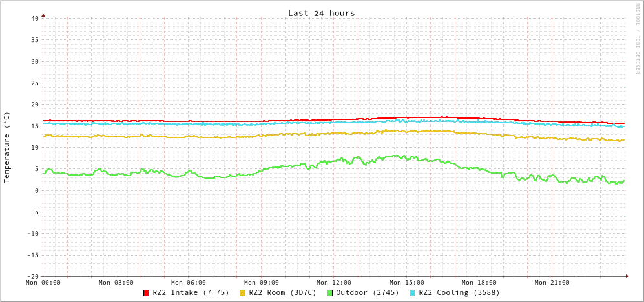The image size is (644, 302).
Task: Click the cyan RZ2 Cooling legend swatch
Action: pos(413,293)
